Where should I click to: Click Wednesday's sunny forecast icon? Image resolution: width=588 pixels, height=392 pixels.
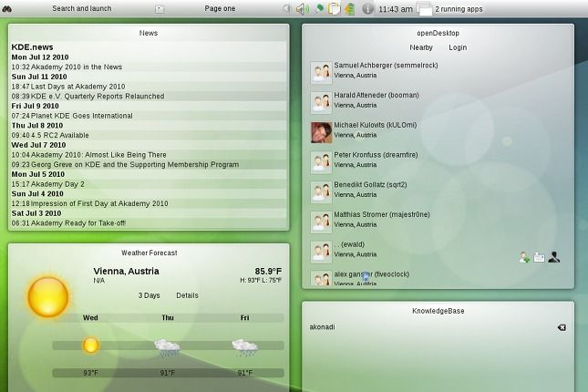point(90,346)
